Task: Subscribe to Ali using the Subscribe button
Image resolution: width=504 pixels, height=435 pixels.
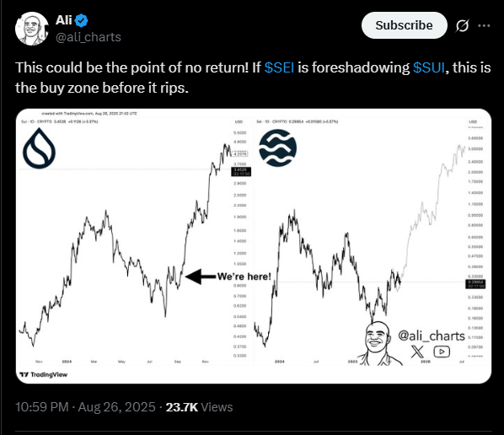Action: (404, 25)
